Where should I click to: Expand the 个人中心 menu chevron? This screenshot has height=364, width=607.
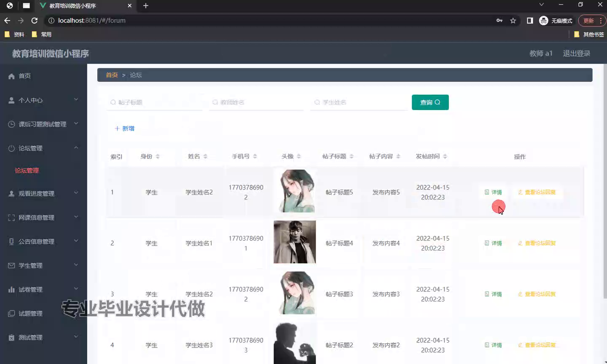76,99
